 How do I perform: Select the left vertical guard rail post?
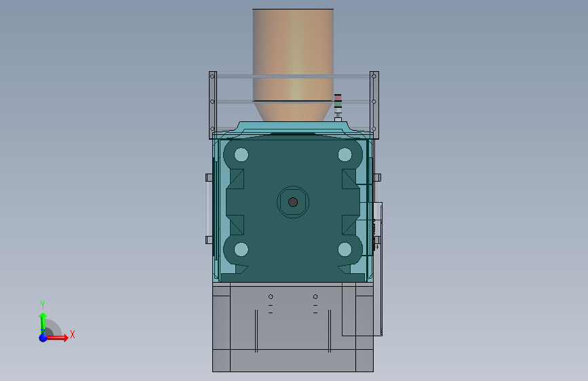coord(213,105)
